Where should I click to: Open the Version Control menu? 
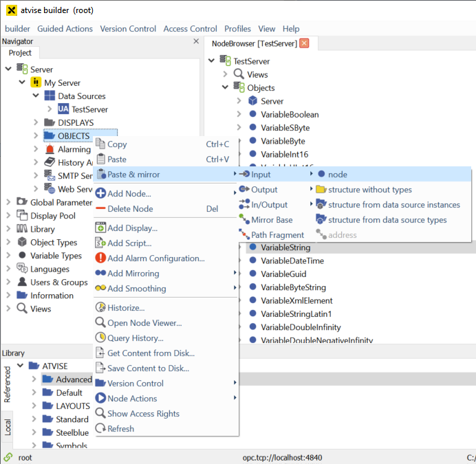pyautogui.click(x=128, y=29)
